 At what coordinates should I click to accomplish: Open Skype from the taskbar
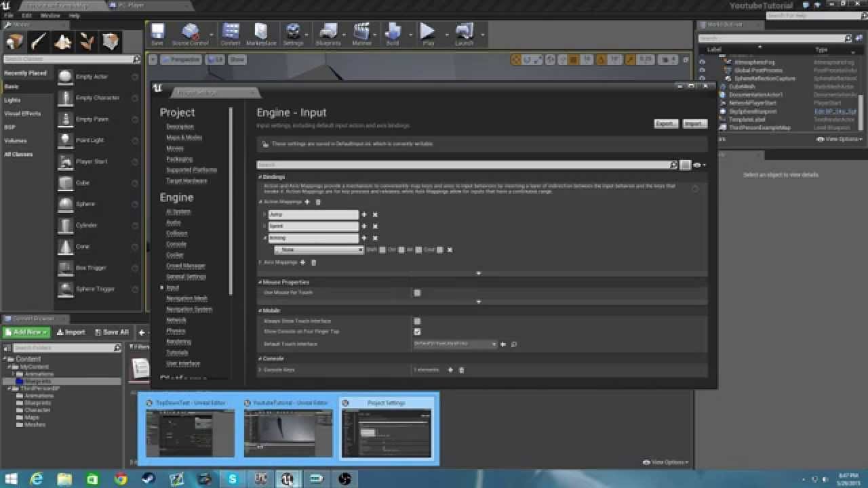(233, 479)
